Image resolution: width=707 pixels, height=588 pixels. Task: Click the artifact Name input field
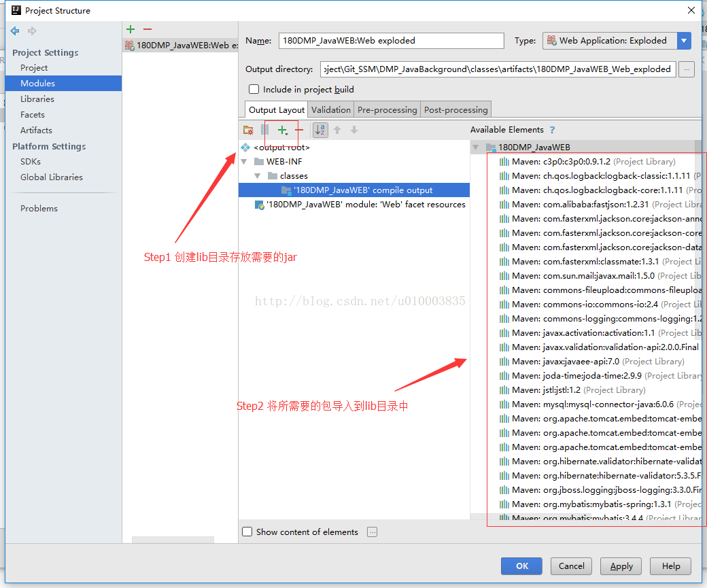coord(392,41)
